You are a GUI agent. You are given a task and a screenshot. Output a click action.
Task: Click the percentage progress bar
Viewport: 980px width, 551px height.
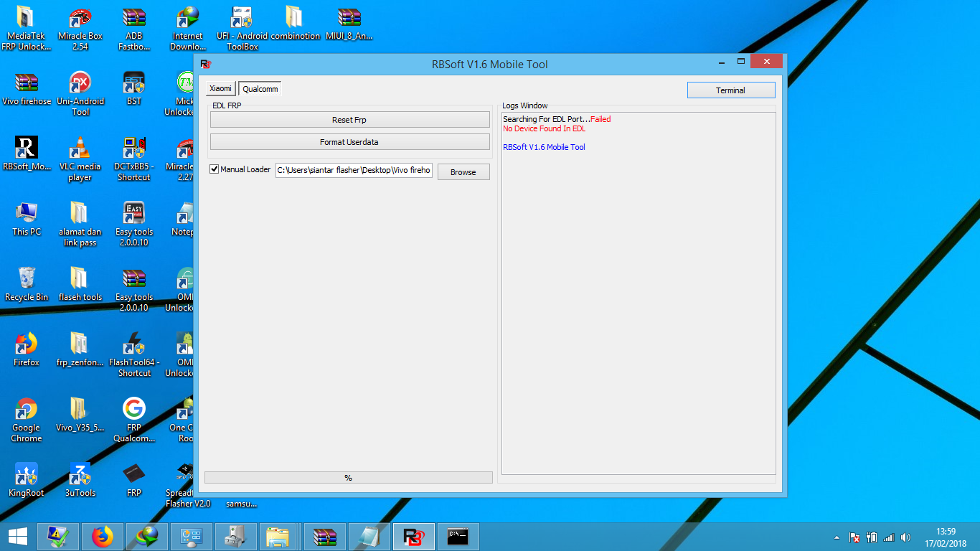point(349,476)
